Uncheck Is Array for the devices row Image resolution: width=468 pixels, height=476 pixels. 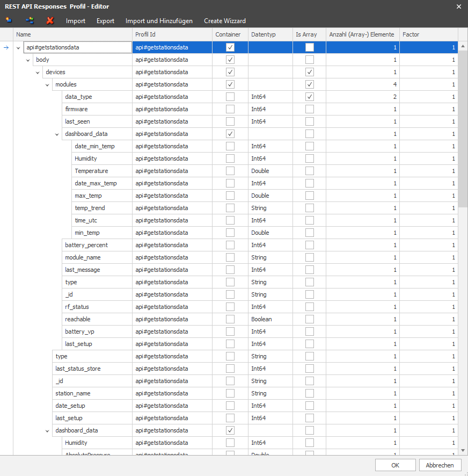[x=309, y=72]
